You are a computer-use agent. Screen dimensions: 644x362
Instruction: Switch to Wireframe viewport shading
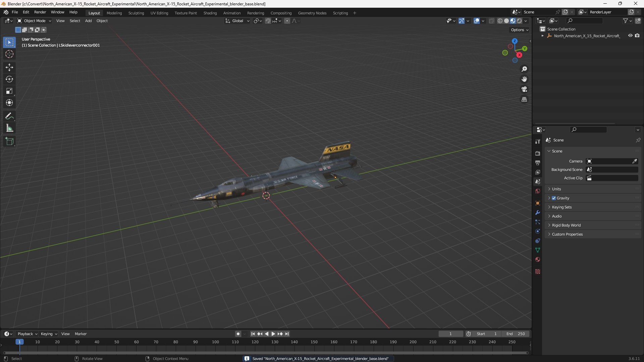click(x=500, y=21)
